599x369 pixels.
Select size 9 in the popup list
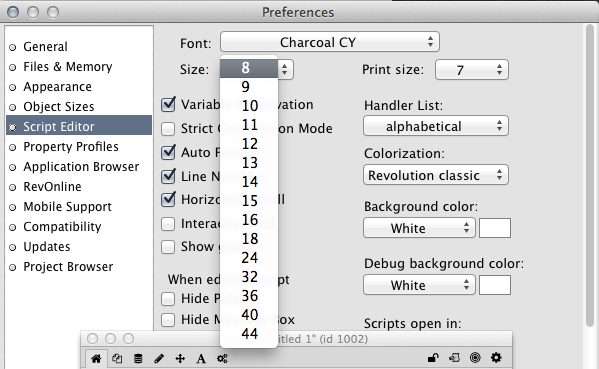(x=249, y=87)
